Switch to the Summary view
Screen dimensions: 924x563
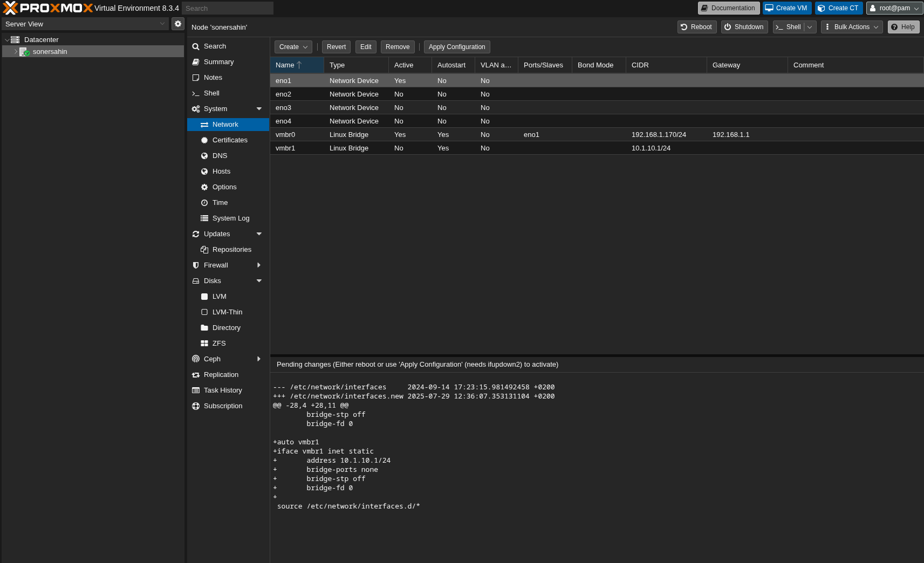[218, 61]
